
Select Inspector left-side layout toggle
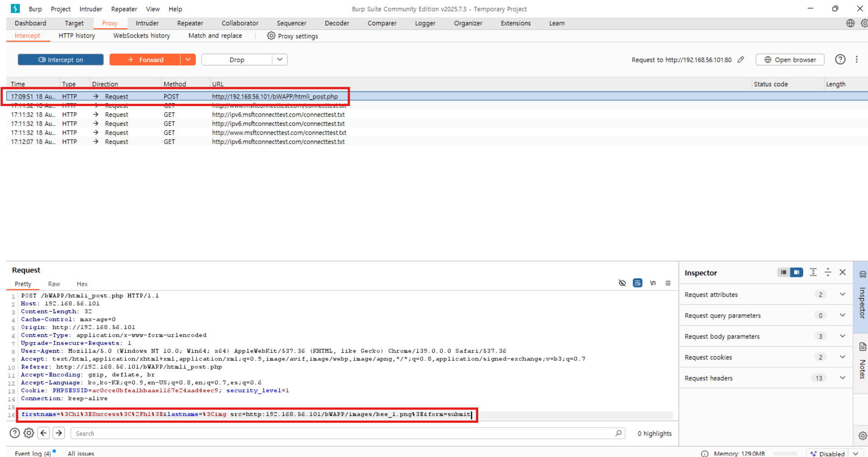click(784, 272)
